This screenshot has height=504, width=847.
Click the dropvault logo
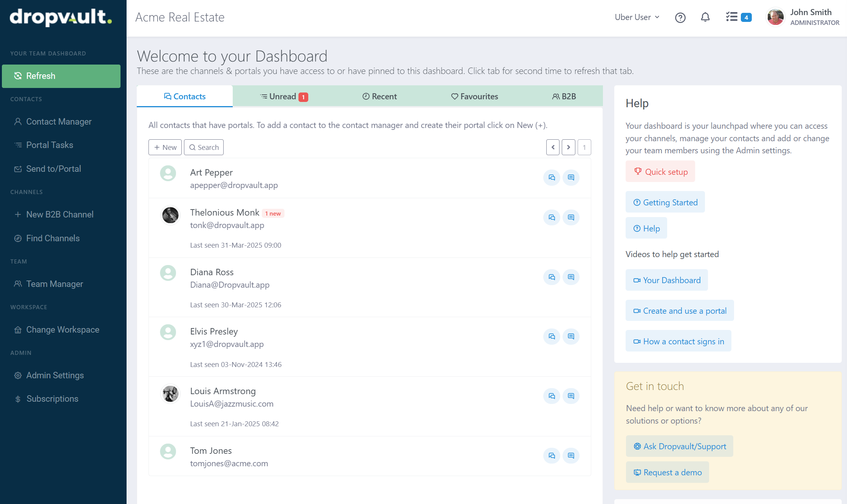61,17
